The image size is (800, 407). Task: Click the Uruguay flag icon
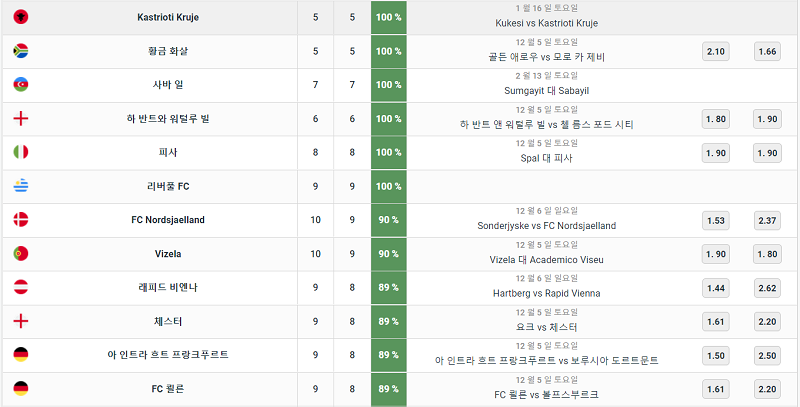click(21, 186)
